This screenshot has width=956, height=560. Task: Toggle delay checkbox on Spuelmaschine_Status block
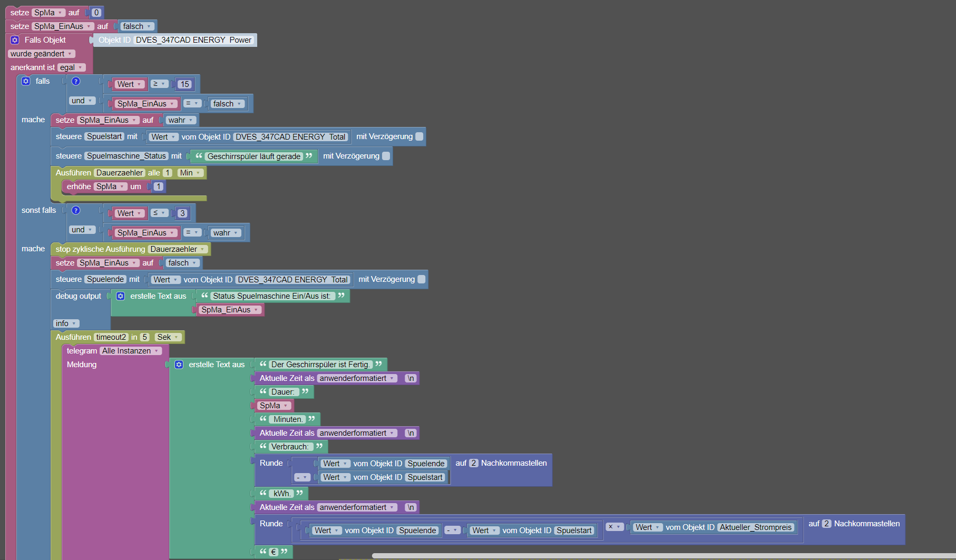point(386,156)
